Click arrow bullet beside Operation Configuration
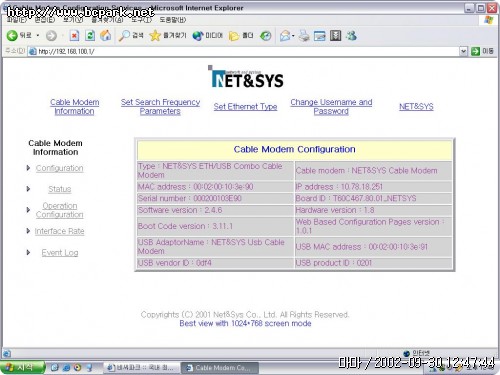This screenshot has height=375, width=500. 28,210
